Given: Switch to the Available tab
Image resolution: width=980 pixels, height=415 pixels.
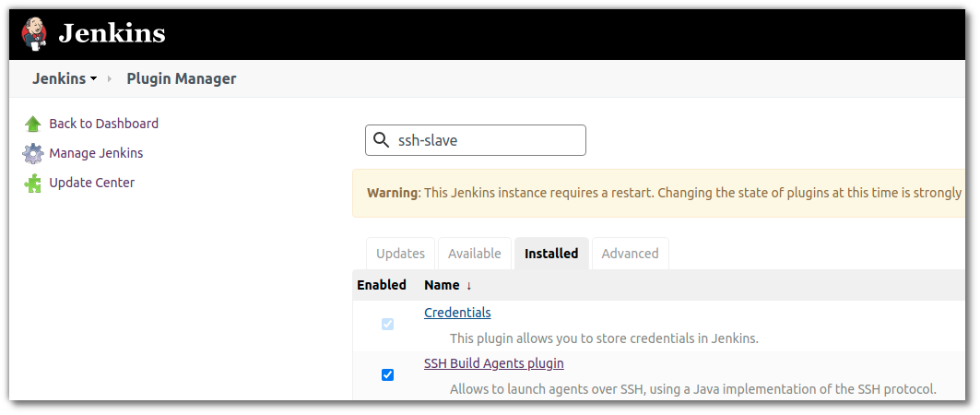Looking at the screenshot, I should pos(475,254).
